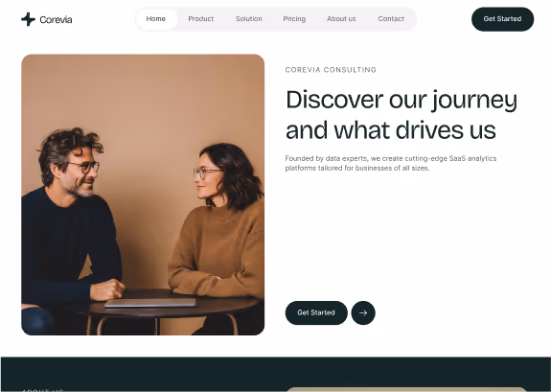Select Pricing in the navigation bar
The height and width of the screenshot is (392, 551).
294,19
